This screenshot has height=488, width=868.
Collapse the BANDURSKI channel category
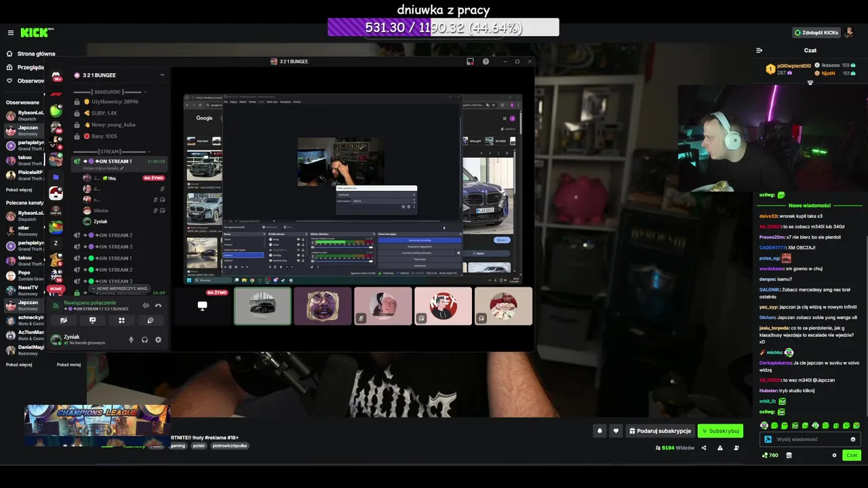[108, 91]
